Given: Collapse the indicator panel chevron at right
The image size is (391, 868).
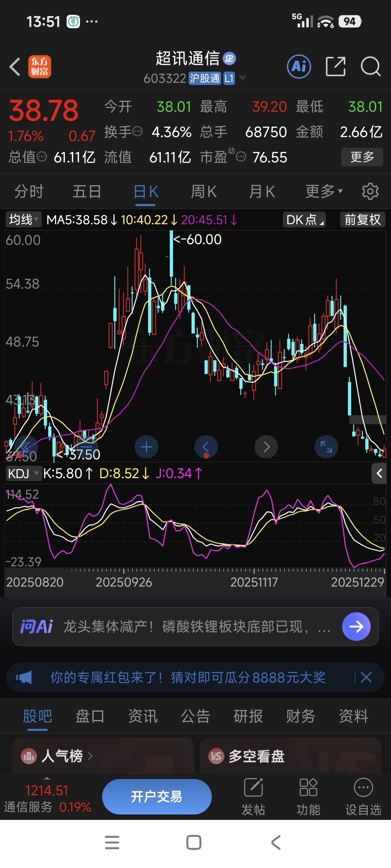Looking at the screenshot, I should point(379,473).
